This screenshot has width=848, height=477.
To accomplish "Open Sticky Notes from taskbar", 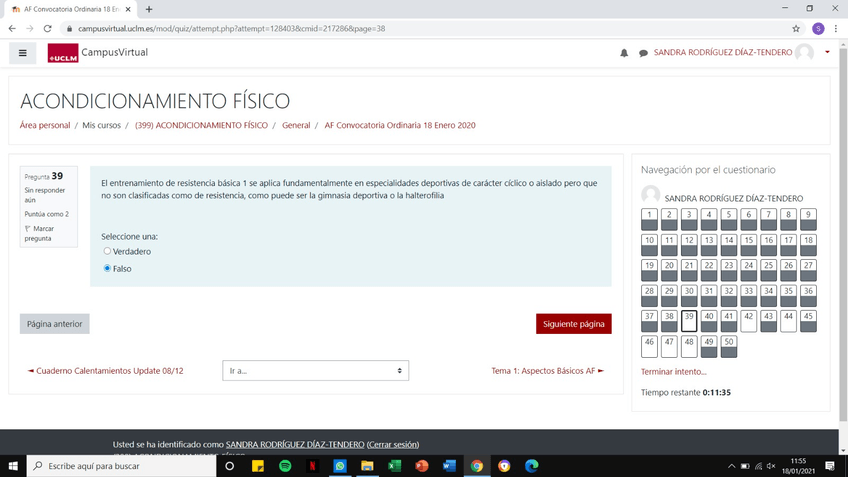I will click(257, 466).
